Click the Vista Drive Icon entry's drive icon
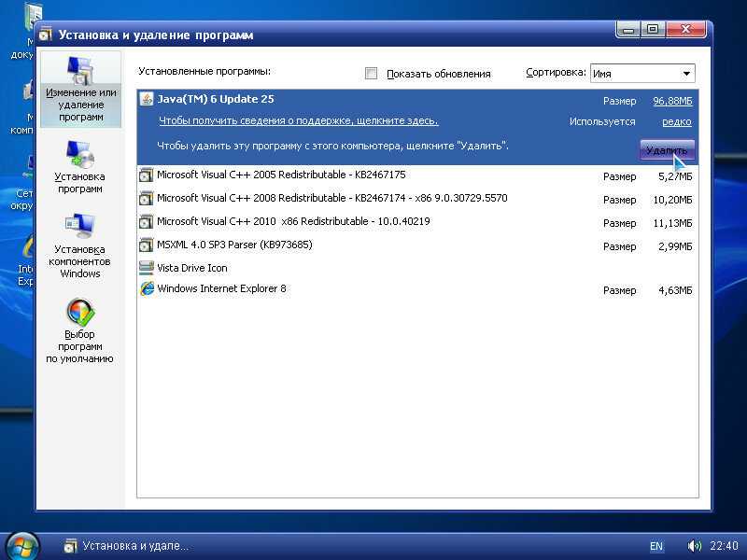 (147, 268)
